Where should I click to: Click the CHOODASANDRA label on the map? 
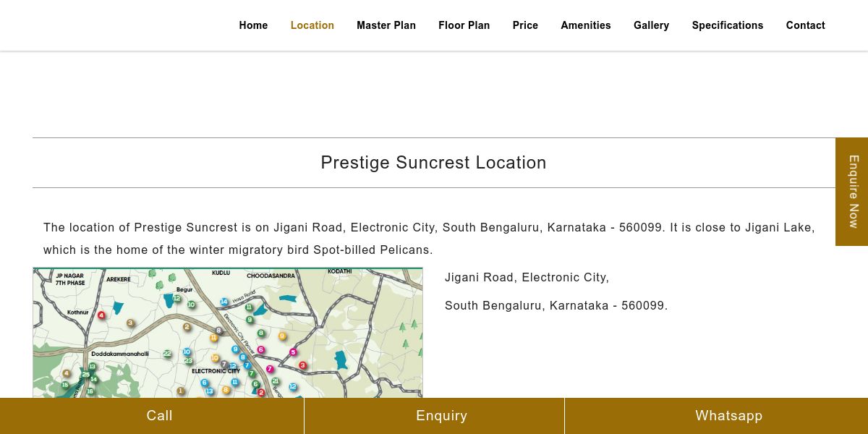(x=271, y=276)
